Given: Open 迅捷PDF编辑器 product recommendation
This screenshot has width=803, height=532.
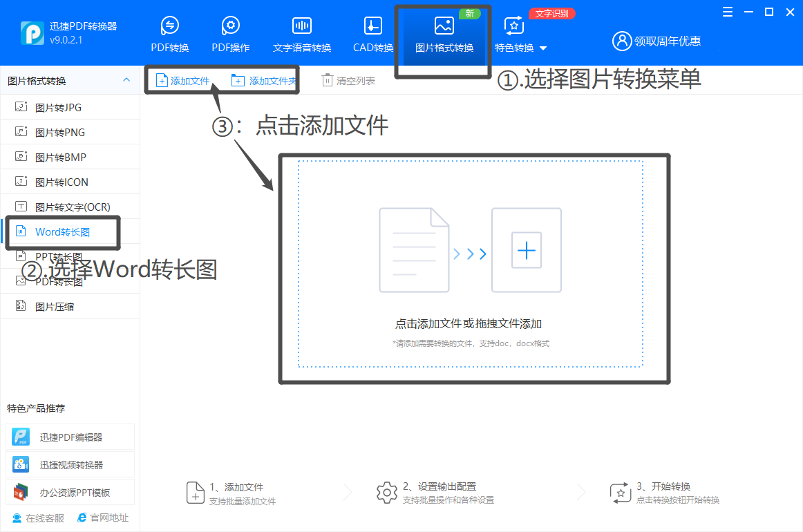Looking at the screenshot, I should pyautogui.click(x=70, y=437).
